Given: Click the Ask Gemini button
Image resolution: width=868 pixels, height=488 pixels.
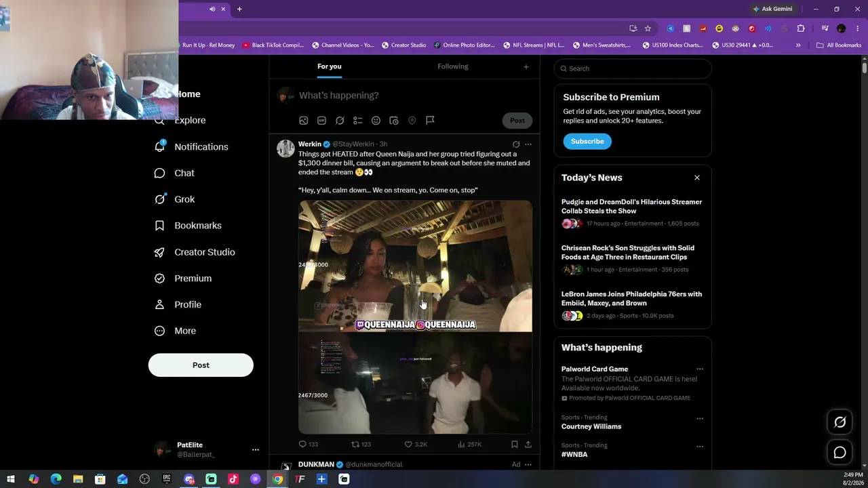Looking at the screenshot, I should tap(772, 9).
